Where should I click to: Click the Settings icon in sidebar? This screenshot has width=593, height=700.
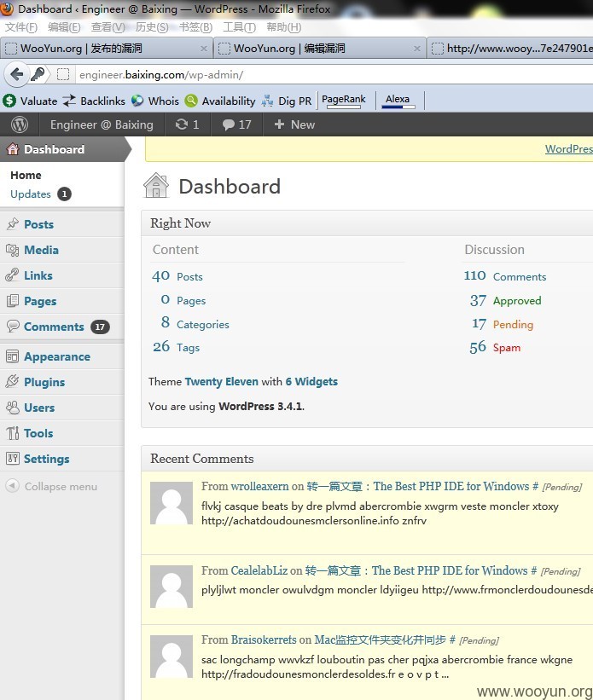pos(13,458)
